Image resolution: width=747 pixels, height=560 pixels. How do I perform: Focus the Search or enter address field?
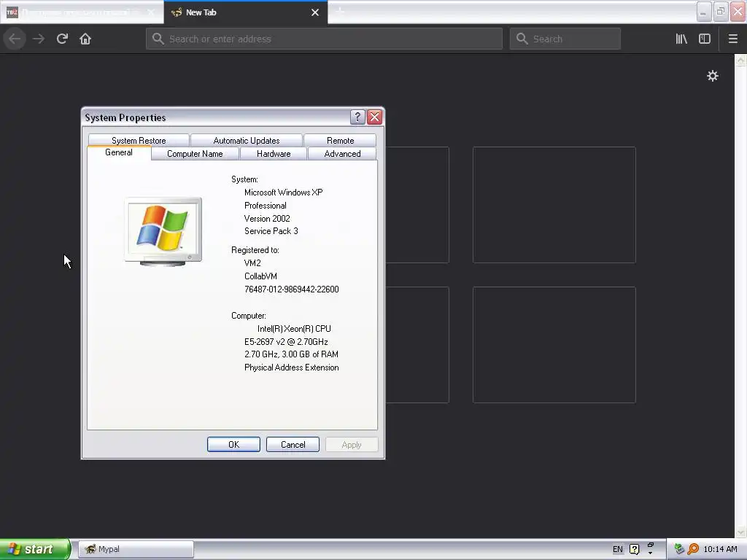(x=324, y=39)
